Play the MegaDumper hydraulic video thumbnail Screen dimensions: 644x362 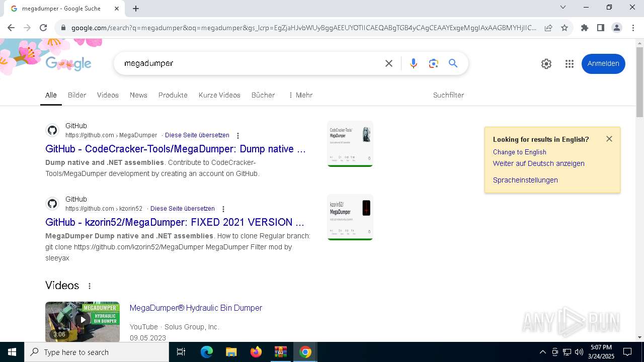tap(83, 322)
